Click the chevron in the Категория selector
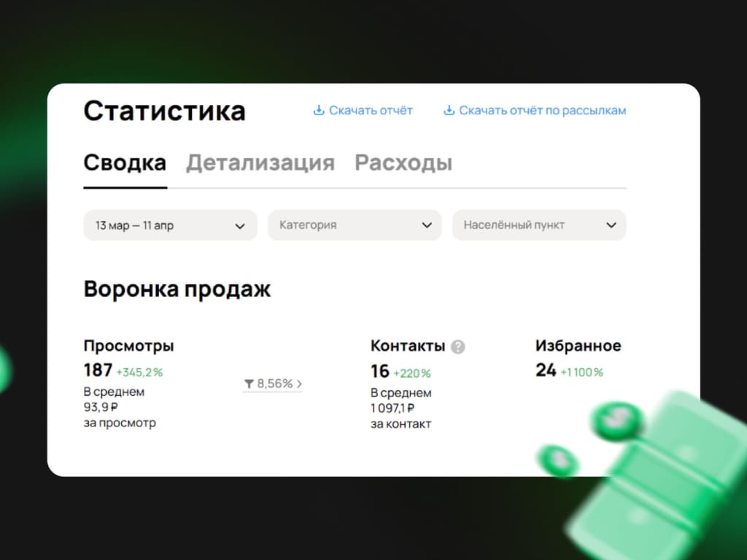 tap(427, 225)
